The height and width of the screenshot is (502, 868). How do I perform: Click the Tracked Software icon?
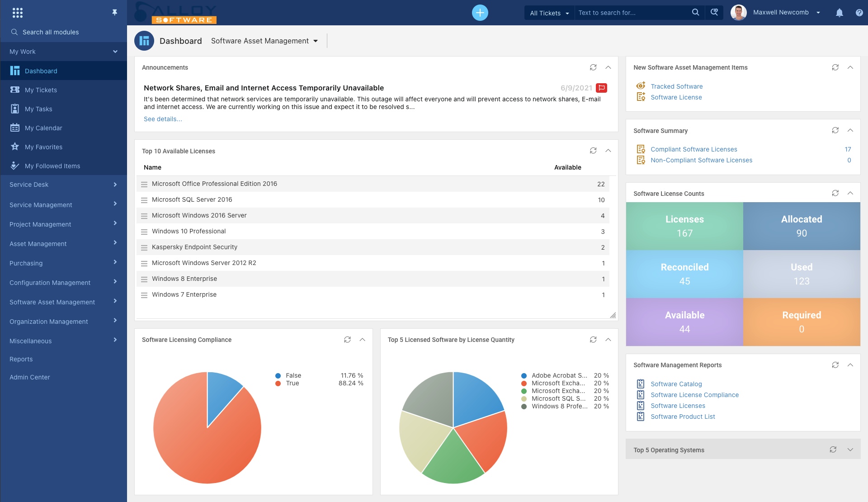[641, 85]
